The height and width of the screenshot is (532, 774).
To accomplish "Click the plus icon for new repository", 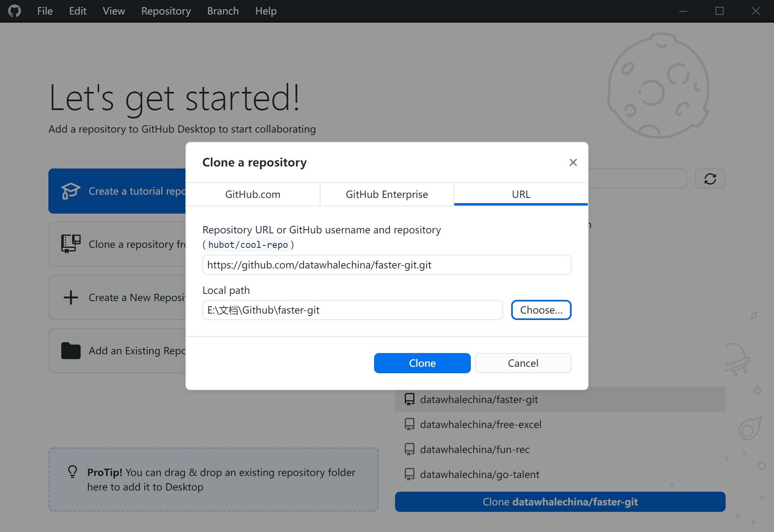I will coord(71,297).
